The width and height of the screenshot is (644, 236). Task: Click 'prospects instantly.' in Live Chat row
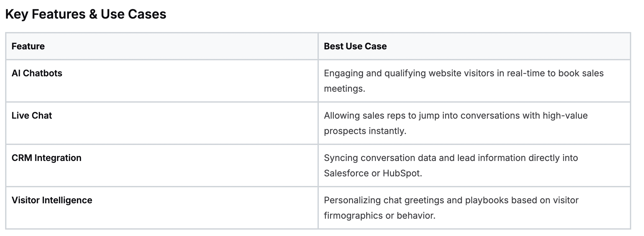coord(365,131)
